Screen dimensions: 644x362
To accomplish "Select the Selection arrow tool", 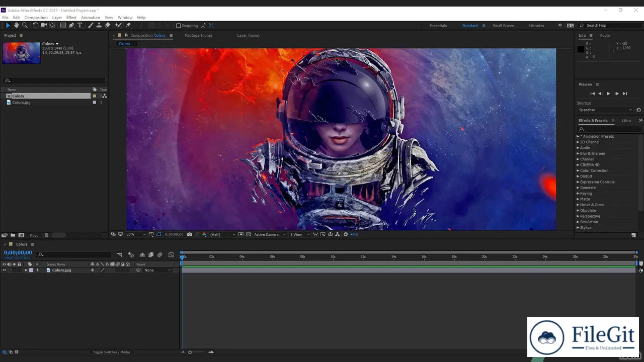I will [8, 25].
